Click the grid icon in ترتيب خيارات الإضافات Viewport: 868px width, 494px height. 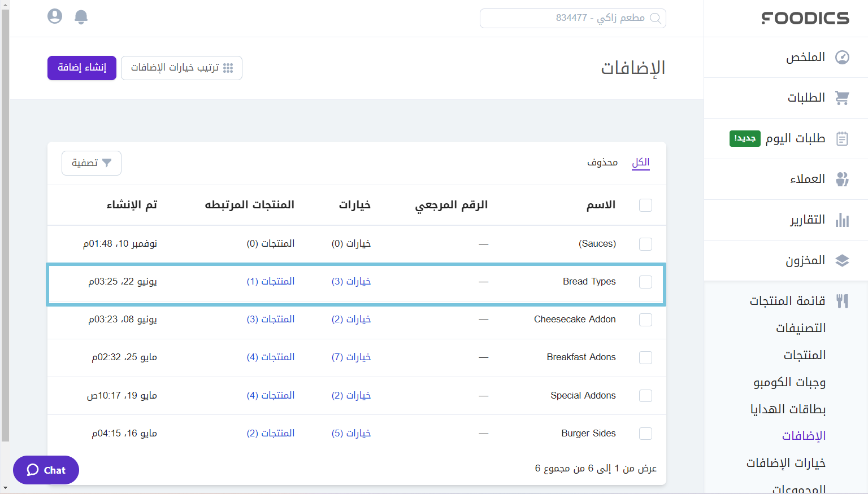[x=228, y=68]
